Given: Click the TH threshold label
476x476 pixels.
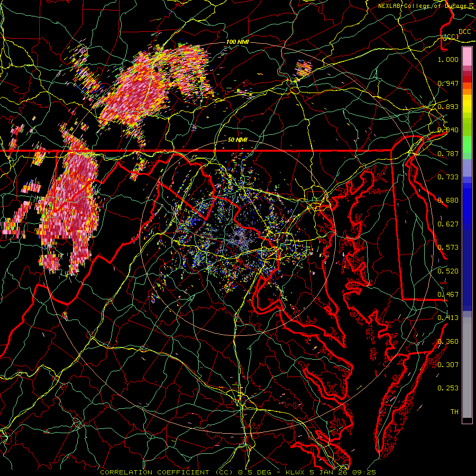Looking at the screenshot, I should tap(454, 412).
